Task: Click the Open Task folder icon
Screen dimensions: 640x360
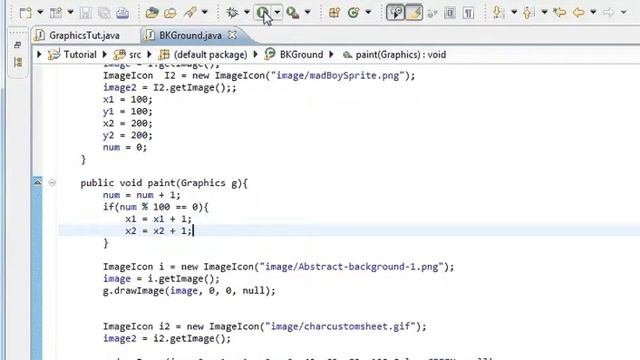Action: (170, 13)
